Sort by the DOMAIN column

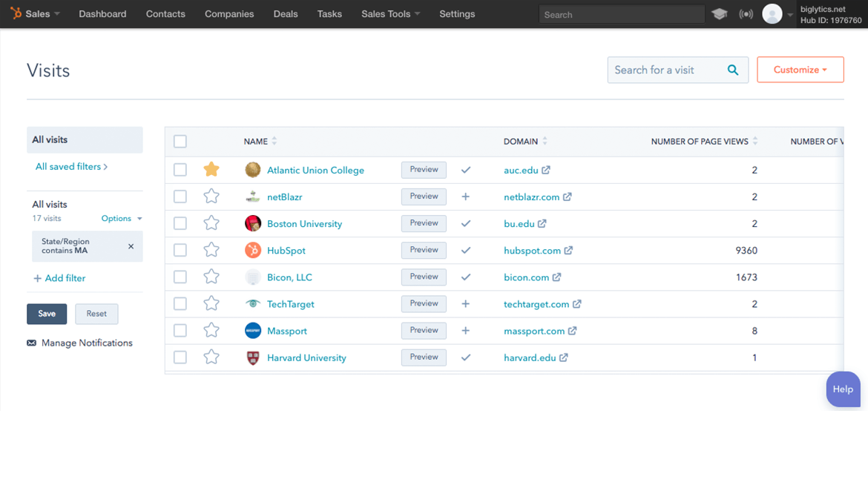tap(525, 141)
